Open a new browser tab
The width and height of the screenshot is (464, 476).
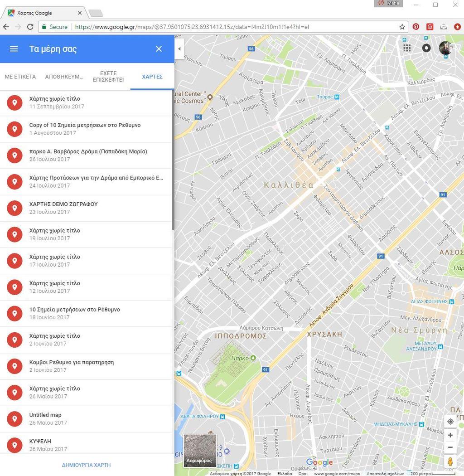[x=96, y=13]
